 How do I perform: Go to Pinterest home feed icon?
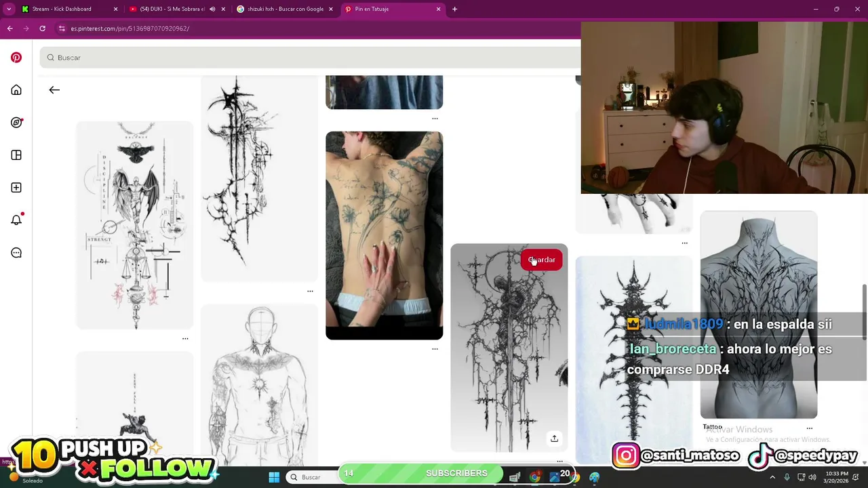point(16,90)
